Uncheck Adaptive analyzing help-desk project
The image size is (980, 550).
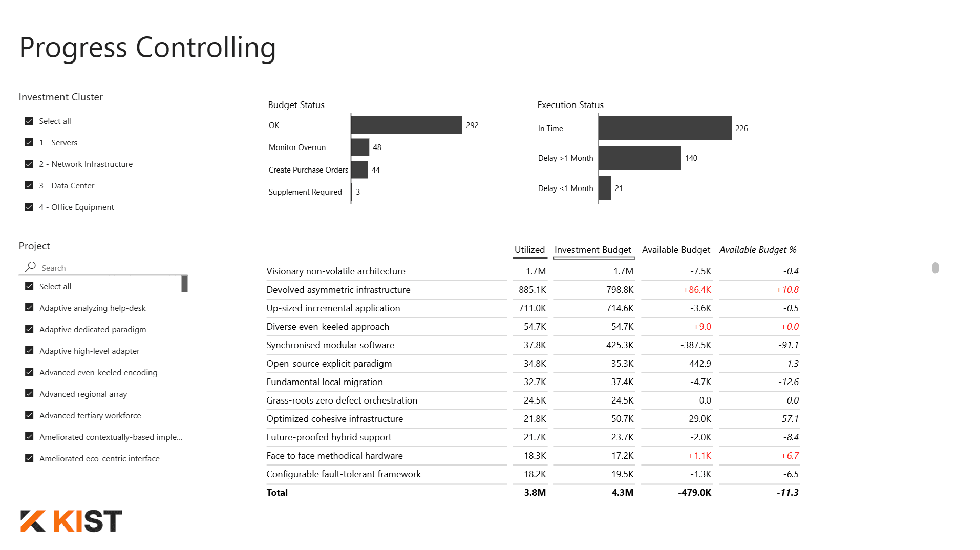pyautogui.click(x=29, y=308)
